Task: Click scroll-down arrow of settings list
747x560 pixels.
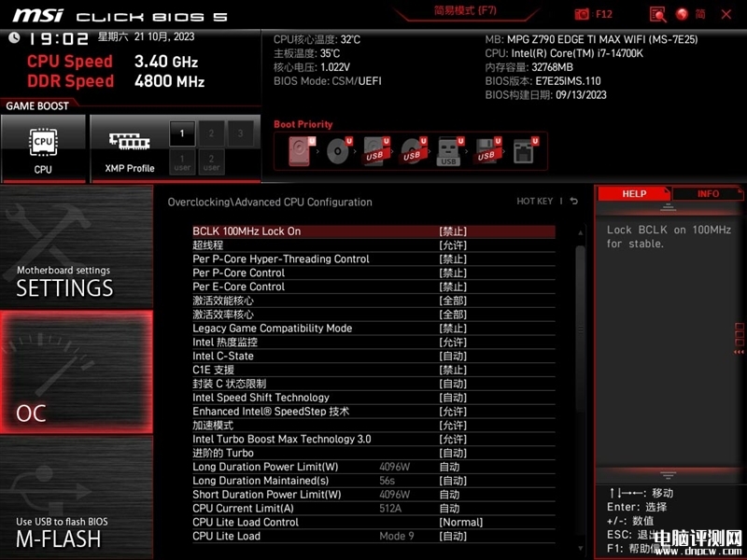Action: click(x=580, y=548)
